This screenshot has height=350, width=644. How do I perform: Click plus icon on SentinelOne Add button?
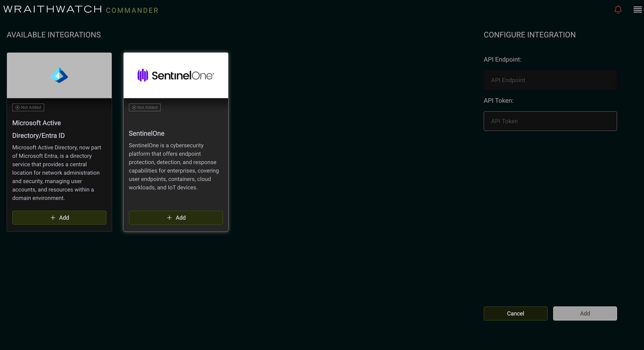tap(169, 218)
